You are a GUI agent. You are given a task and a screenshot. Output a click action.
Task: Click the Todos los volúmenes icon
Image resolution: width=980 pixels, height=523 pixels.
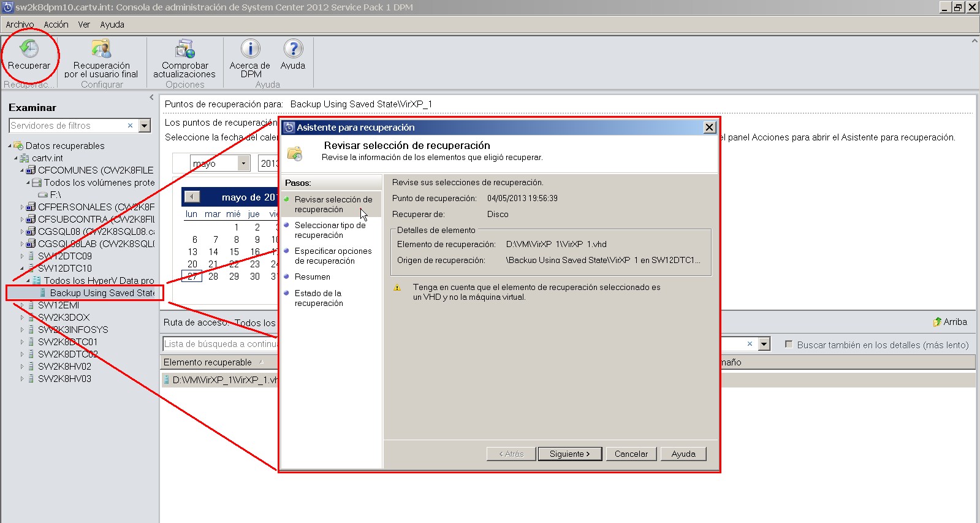[x=37, y=183]
